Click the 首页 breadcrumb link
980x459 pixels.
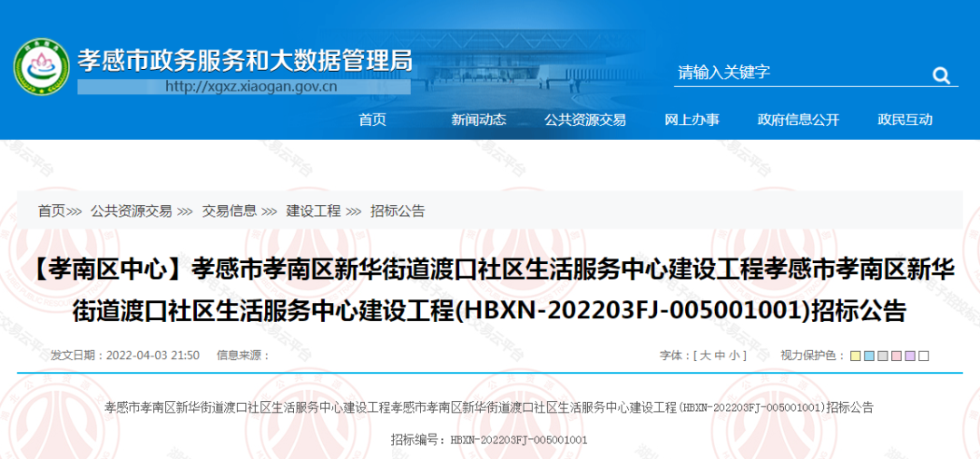pos(51,210)
